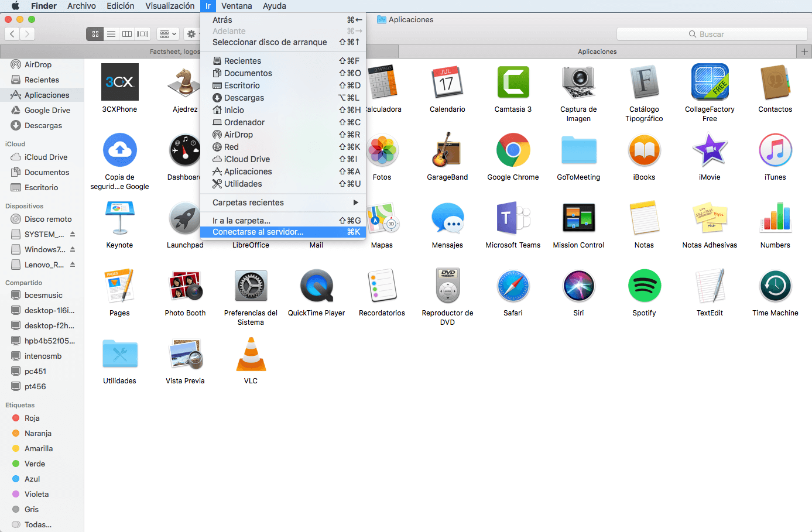Launch Google Chrome from Applications
Screen dimensions: 812x532
click(x=513, y=150)
